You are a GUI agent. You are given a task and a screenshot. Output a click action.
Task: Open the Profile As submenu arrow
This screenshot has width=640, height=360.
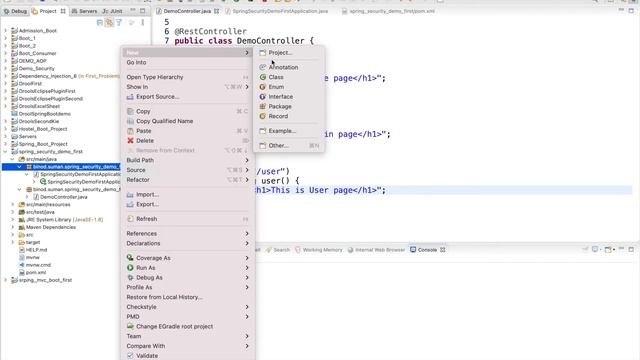tap(247, 287)
